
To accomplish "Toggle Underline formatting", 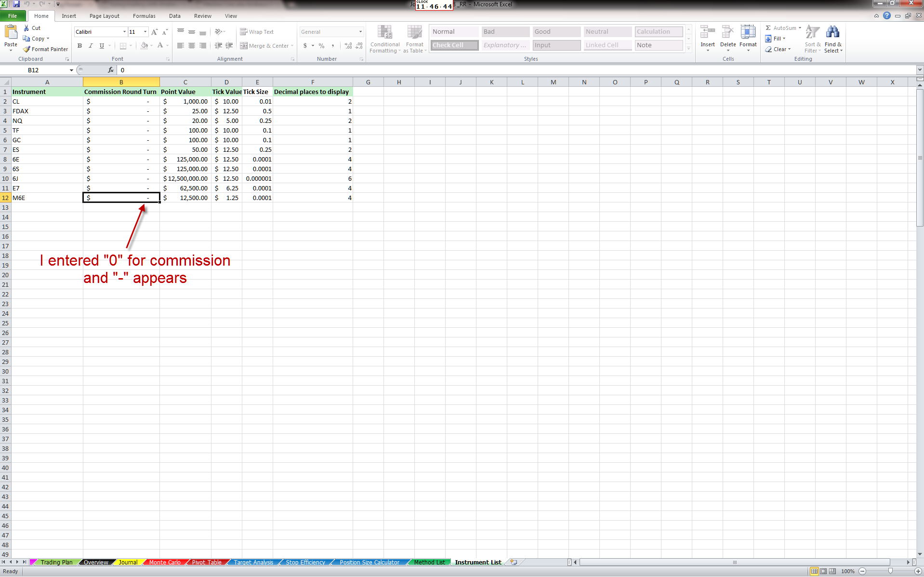I will [x=102, y=46].
